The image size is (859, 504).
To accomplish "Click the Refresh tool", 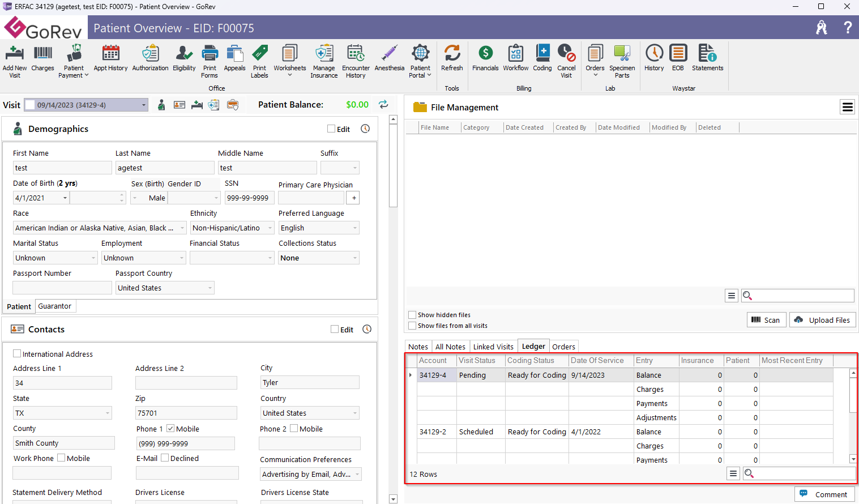I will point(452,57).
